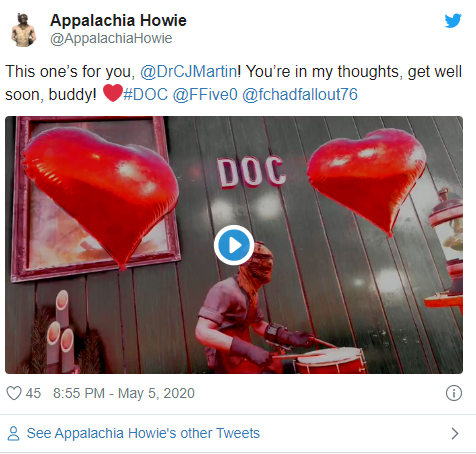Click the Appalachia Howie display name
Image resolution: width=476 pixels, height=454 pixels.
point(118,20)
